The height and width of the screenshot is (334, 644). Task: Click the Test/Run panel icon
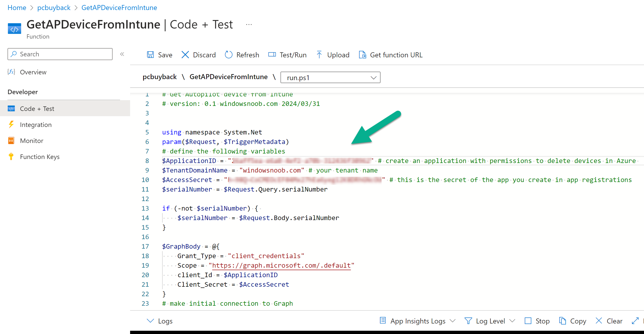click(272, 55)
